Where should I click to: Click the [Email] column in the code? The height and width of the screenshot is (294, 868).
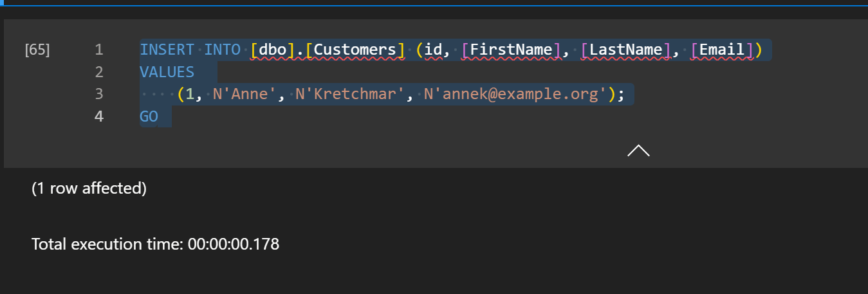721,50
